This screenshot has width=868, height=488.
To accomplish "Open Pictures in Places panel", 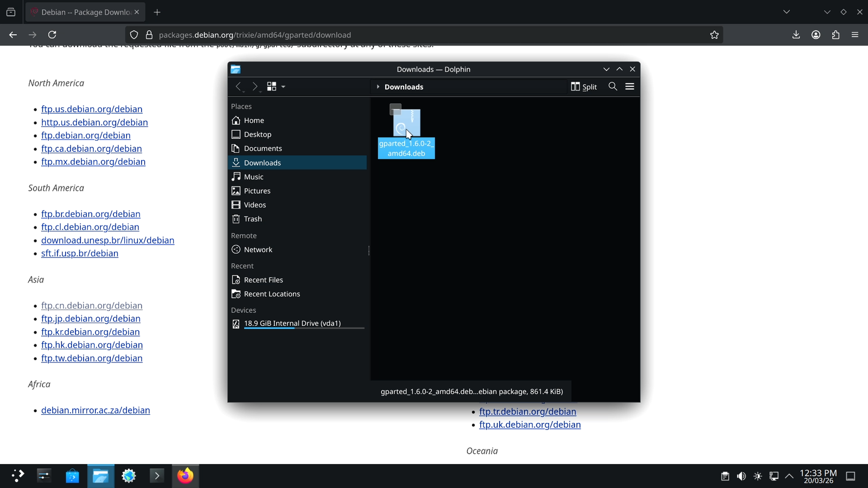I will [297, 191].
